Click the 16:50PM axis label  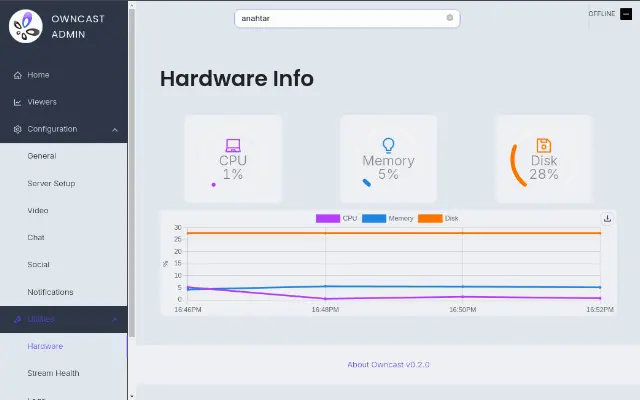462,310
